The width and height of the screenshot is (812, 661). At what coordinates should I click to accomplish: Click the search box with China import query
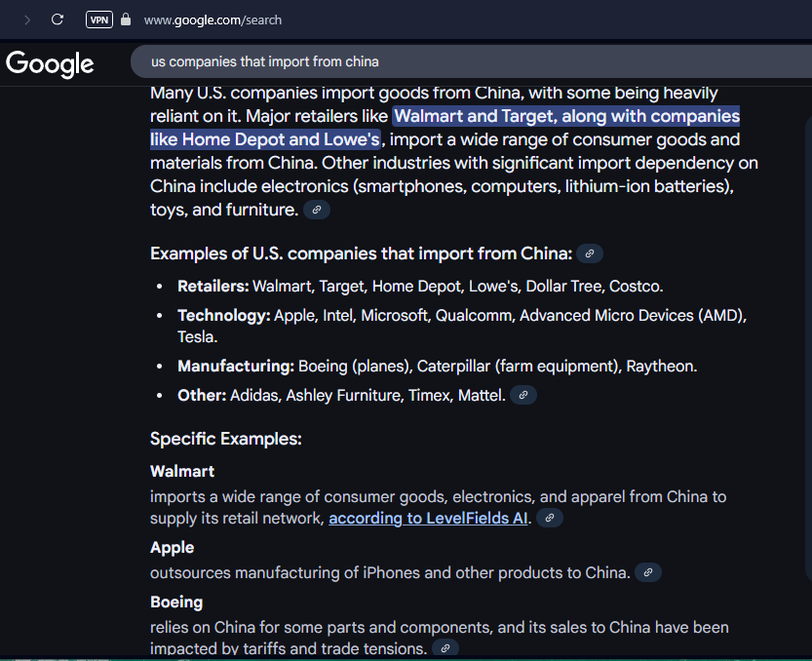471,61
